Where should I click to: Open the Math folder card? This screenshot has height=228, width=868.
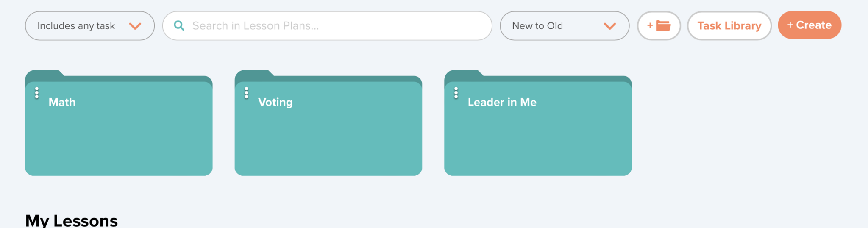pyautogui.click(x=119, y=136)
